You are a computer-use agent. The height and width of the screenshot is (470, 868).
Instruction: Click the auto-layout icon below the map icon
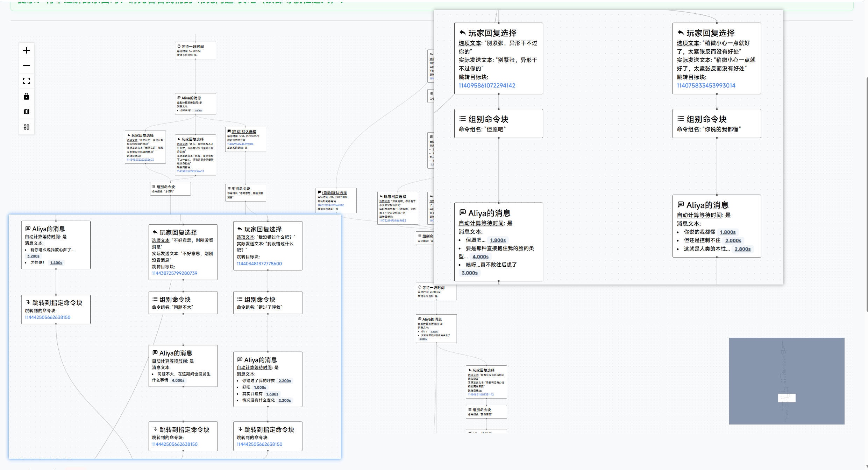tap(27, 127)
